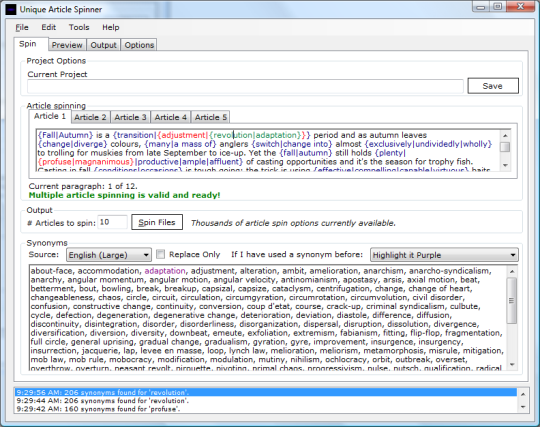This screenshot has height=427, width=540.
Task: Click the synonym 'adaptation' in the list
Action: tap(165, 271)
